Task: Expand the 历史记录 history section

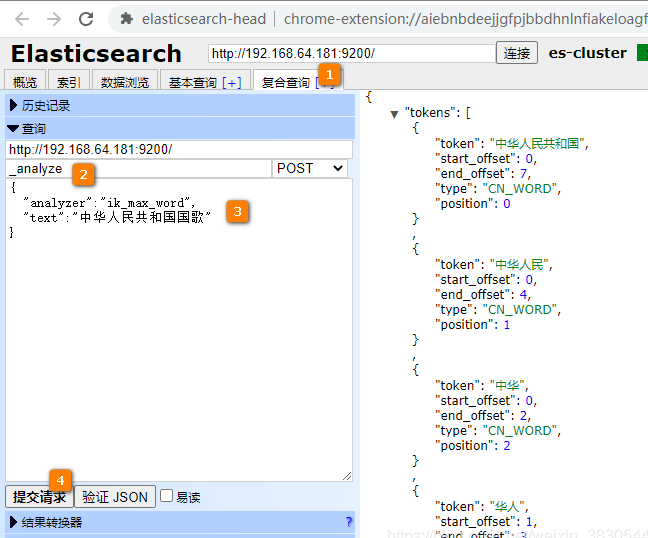Action: tap(180, 105)
